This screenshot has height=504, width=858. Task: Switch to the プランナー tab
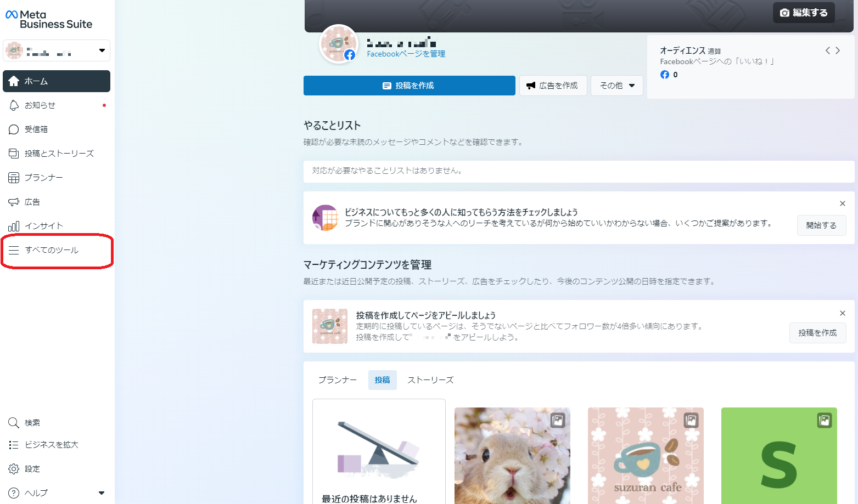click(x=337, y=380)
